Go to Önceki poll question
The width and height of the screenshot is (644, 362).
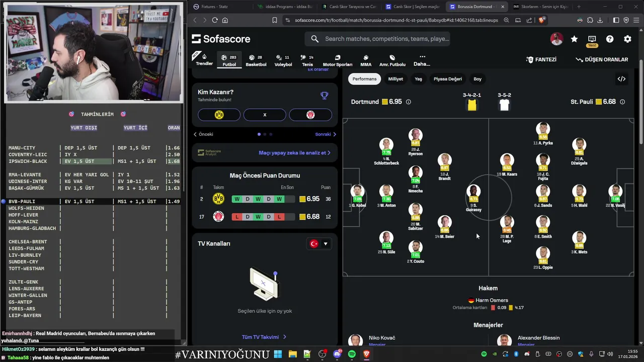[x=203, y=134]
